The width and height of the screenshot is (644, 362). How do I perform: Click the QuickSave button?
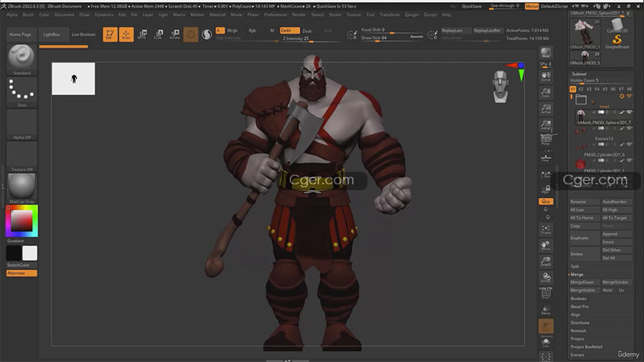pyautogui.click(x=471, y=7)
